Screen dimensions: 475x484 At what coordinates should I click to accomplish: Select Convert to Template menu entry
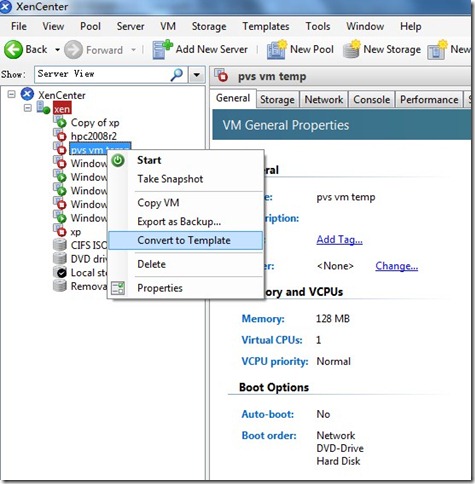pyautogui.click(x=186, y=240)
